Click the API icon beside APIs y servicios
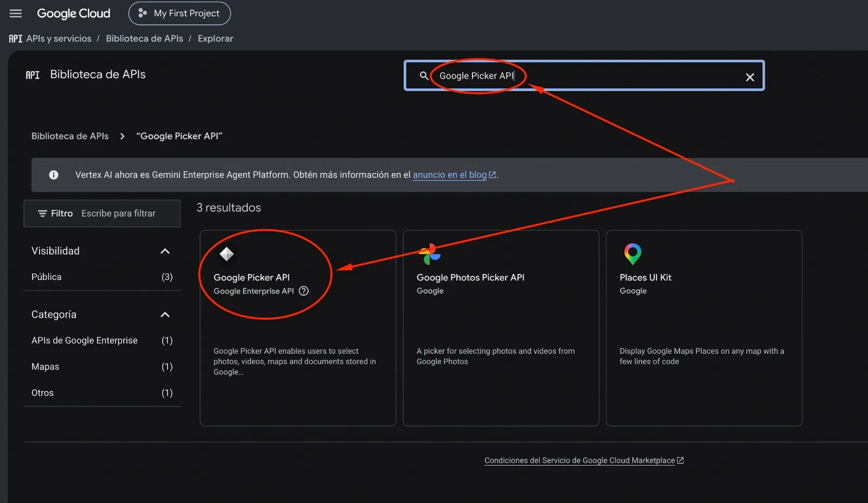Screen dimensions: 868x503 pos(15,39)
